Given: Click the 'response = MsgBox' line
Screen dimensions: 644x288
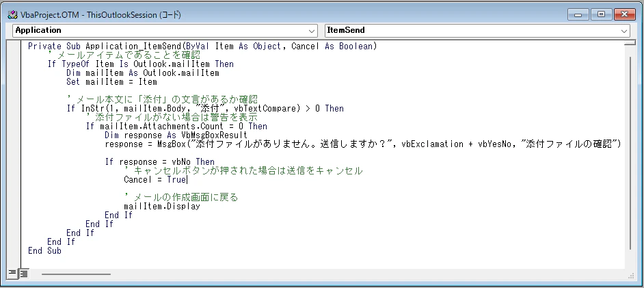Looking at the screenshot, I should coord(362,144).
